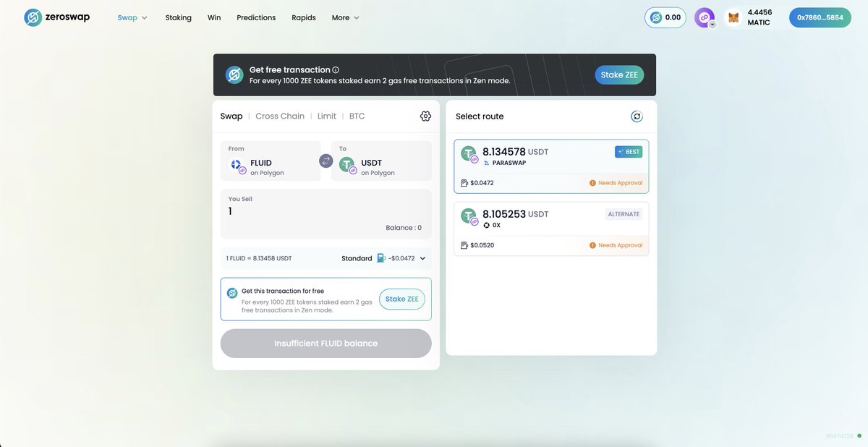This screenshot has width=868, height=447.
Task: Click the info icon beside Get free transaction
Action: click(336, 70)
